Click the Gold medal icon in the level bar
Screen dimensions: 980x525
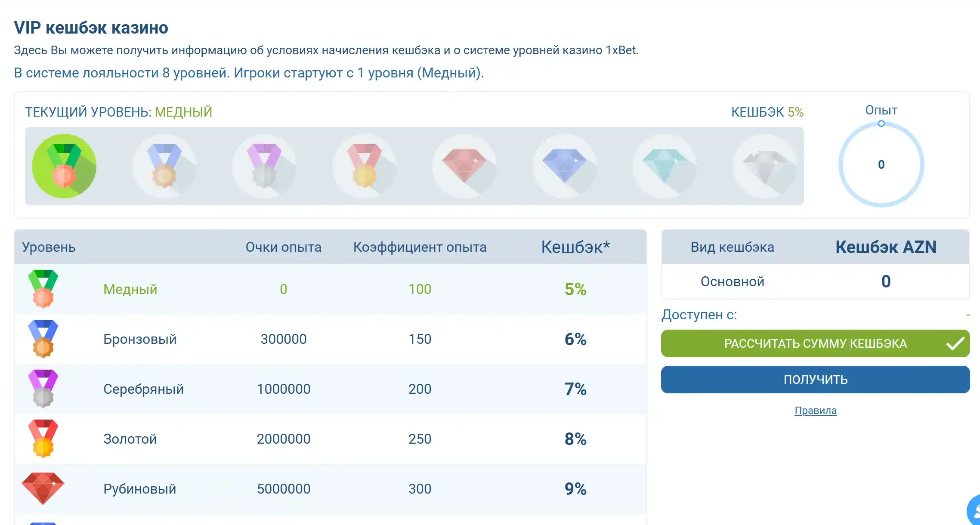point(364,166)
